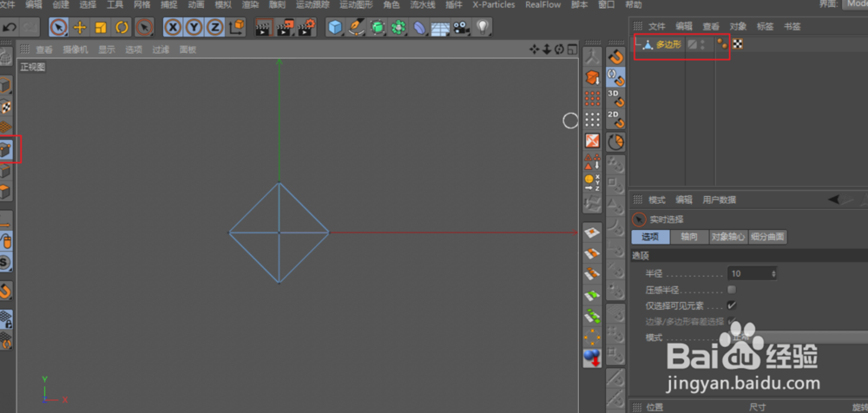Toggle the snap magnet icon on left palette
Viewport: 868px width, 413px height.
click(5, 291)
